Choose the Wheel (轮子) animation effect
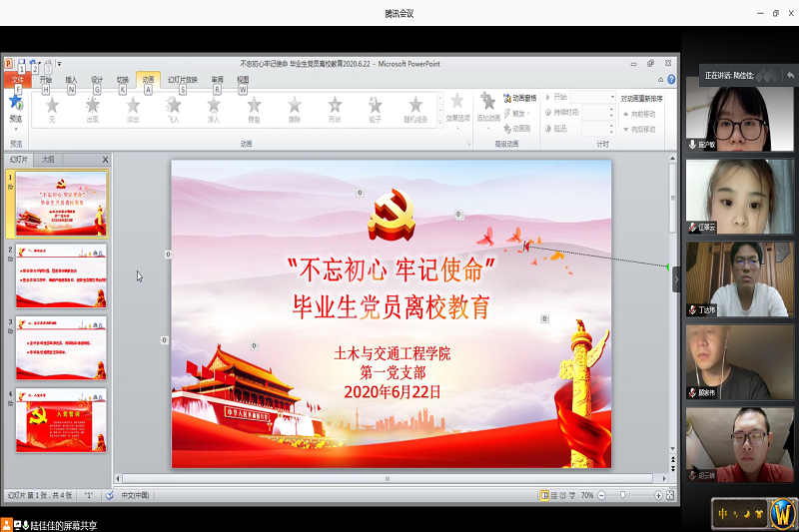Screen dimensions: 799x532 pos(376,106)
